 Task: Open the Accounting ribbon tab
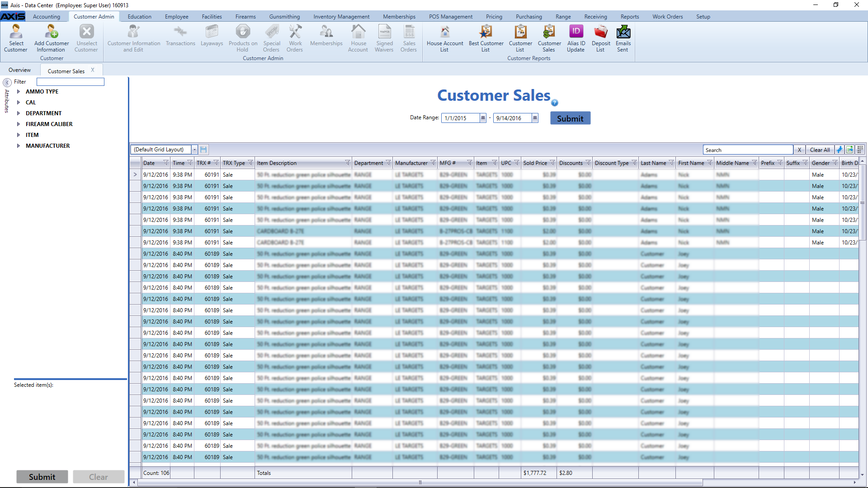pos(47,17)
